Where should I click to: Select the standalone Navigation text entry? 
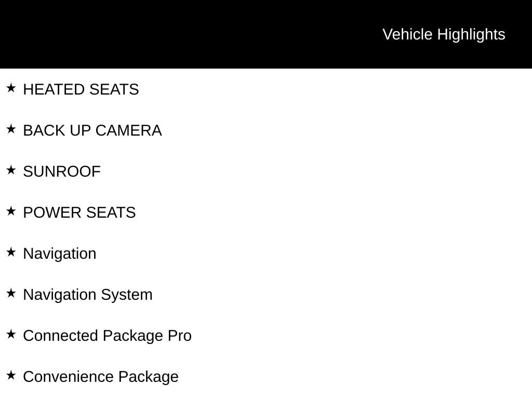click(60, 254)
